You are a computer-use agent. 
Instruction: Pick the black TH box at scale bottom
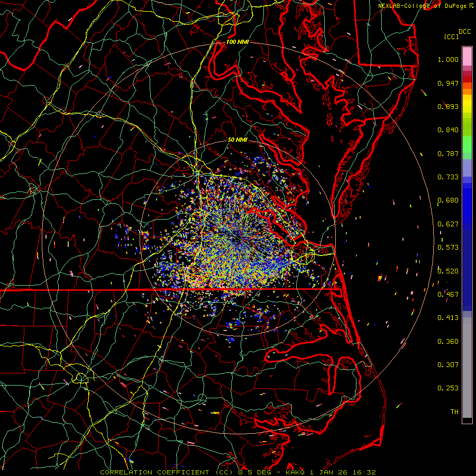point(467,420)
